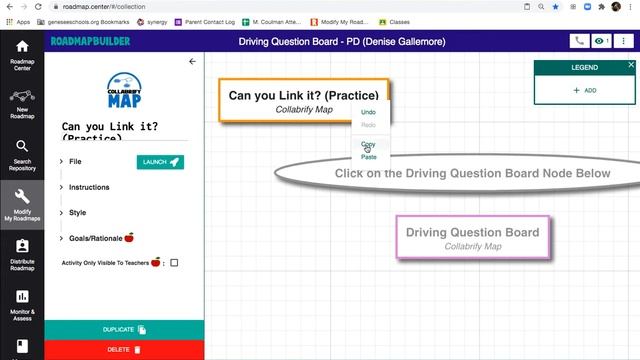This screenshot has height=360, width=640.
Task: Open the Classes bookmark
Action: (x=394, y=22)
